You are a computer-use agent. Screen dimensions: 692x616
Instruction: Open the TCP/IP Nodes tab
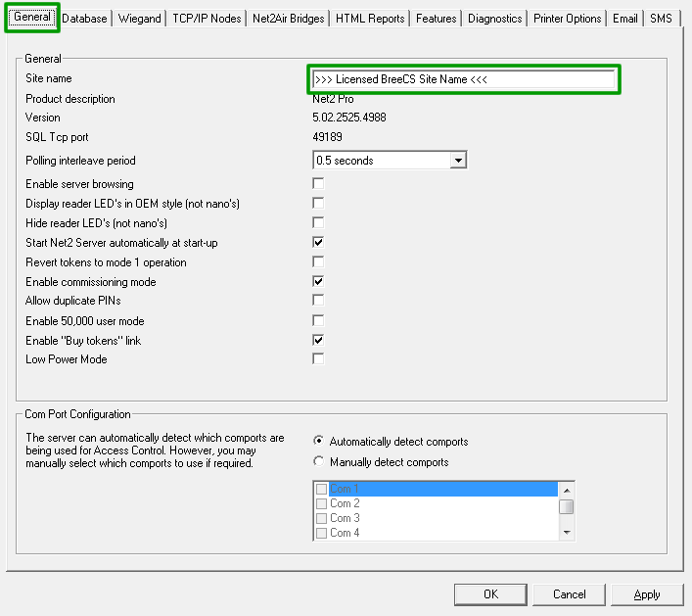(x=207, y=19)
